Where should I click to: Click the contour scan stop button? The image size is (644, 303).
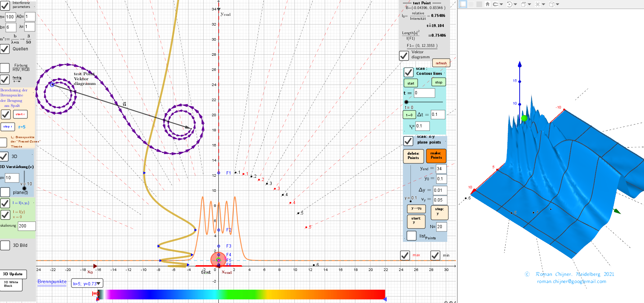click(439, 82)
